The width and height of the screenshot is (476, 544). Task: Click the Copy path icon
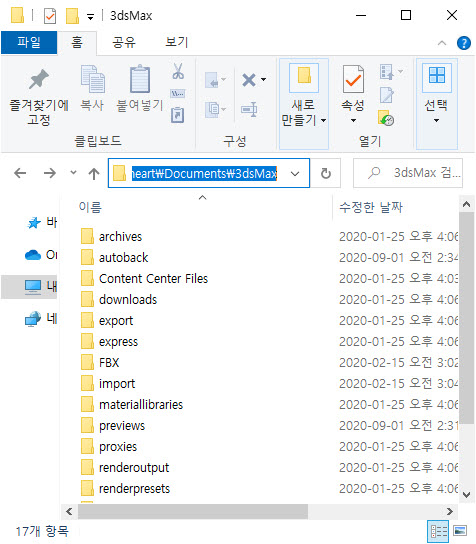pyautogui.click(x=178, y=93)
